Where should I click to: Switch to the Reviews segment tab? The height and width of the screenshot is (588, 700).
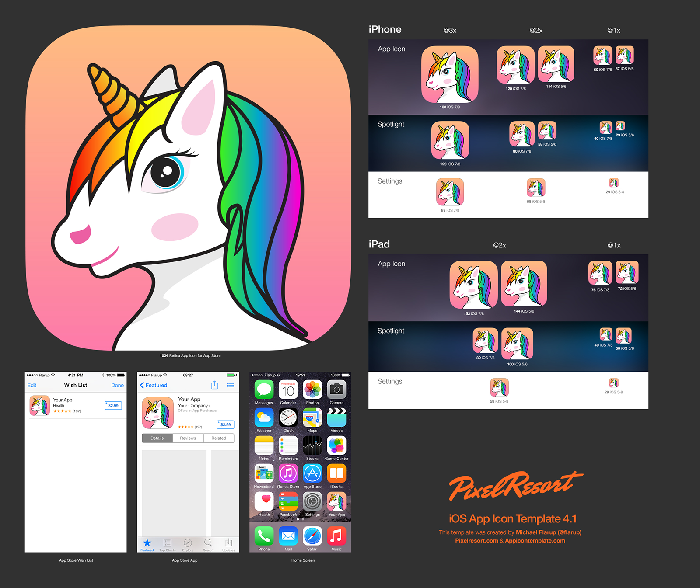pos(188,438)
